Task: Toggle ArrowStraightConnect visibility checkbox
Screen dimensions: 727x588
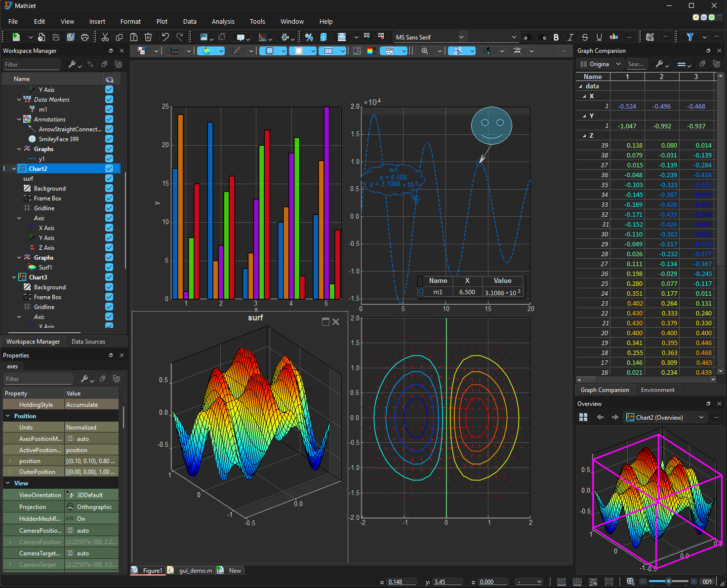Action: click(x=109, y=129)
